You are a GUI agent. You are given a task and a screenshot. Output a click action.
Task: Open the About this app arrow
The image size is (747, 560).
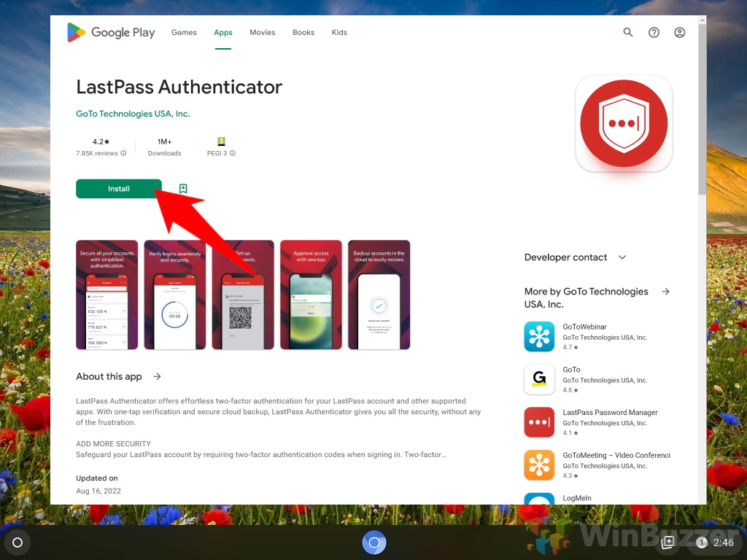158,377
